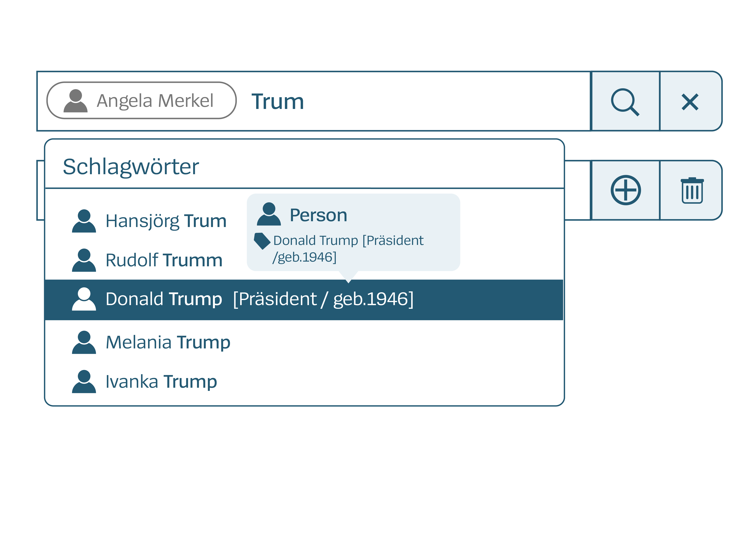Click the person icon beside Melania Trump
Image resolution: width=748 pixels, height=560 pixels.
pos(84,342)
